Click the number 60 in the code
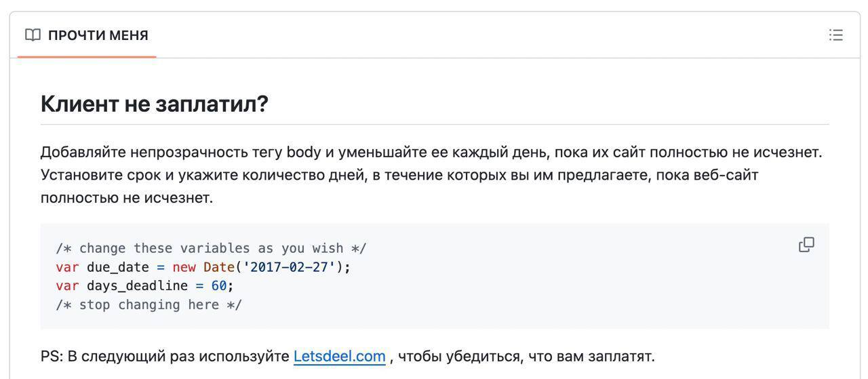The width and height of the screenshot is (868, 379). (x=218, y=285)
